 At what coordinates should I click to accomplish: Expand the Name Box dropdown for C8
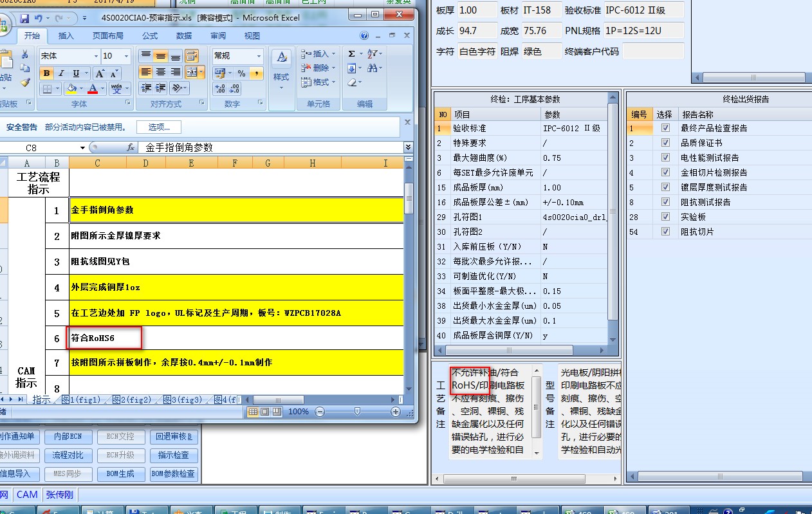83,147
